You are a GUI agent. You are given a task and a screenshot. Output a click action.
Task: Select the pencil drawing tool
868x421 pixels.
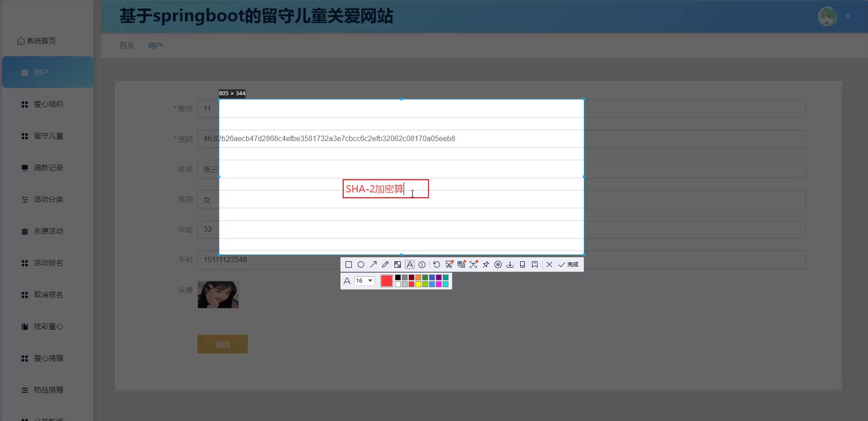point(385,264)
